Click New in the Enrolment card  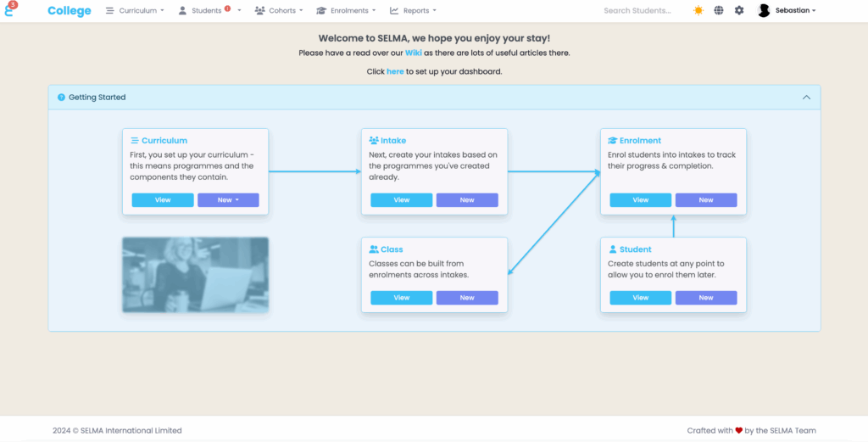click(x=706, y=200)
